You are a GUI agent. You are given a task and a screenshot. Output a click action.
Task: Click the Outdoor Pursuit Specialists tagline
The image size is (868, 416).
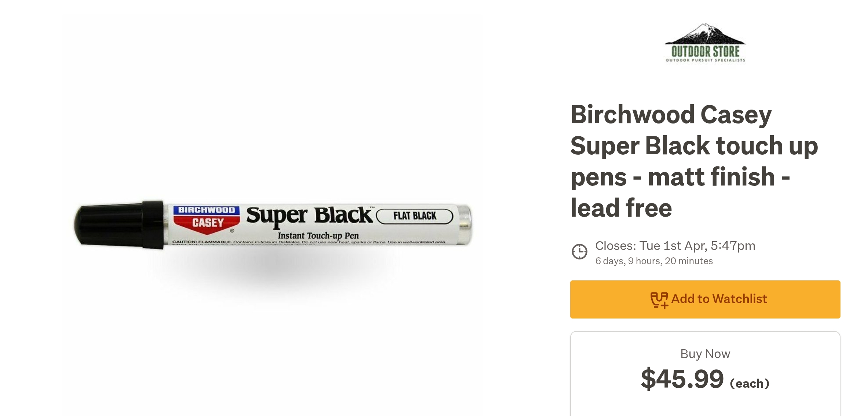coord(705,60)
